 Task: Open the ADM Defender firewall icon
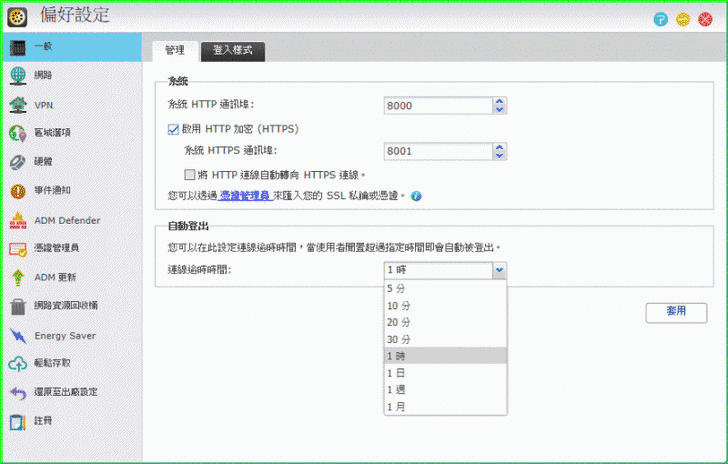point(18,220)
